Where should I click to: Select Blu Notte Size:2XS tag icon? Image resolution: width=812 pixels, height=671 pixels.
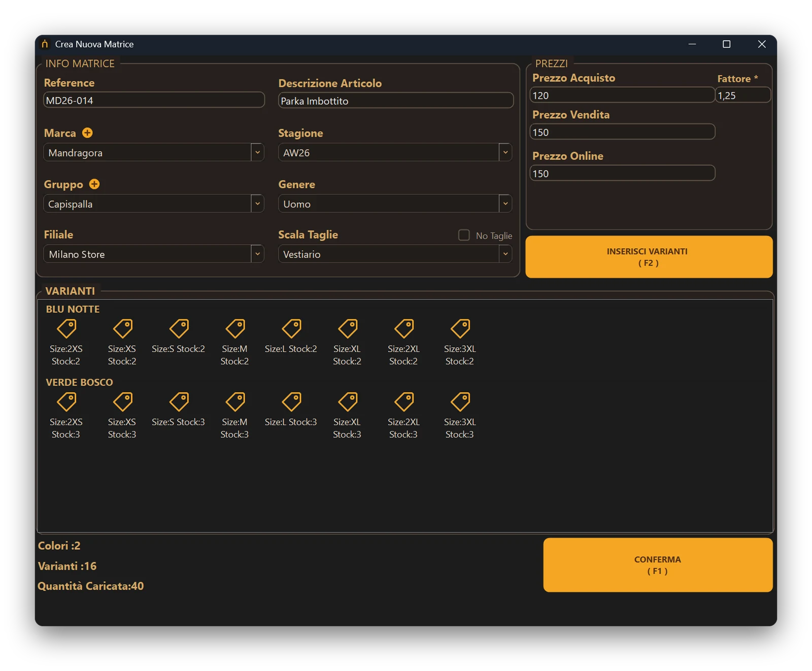coord(66,328)
